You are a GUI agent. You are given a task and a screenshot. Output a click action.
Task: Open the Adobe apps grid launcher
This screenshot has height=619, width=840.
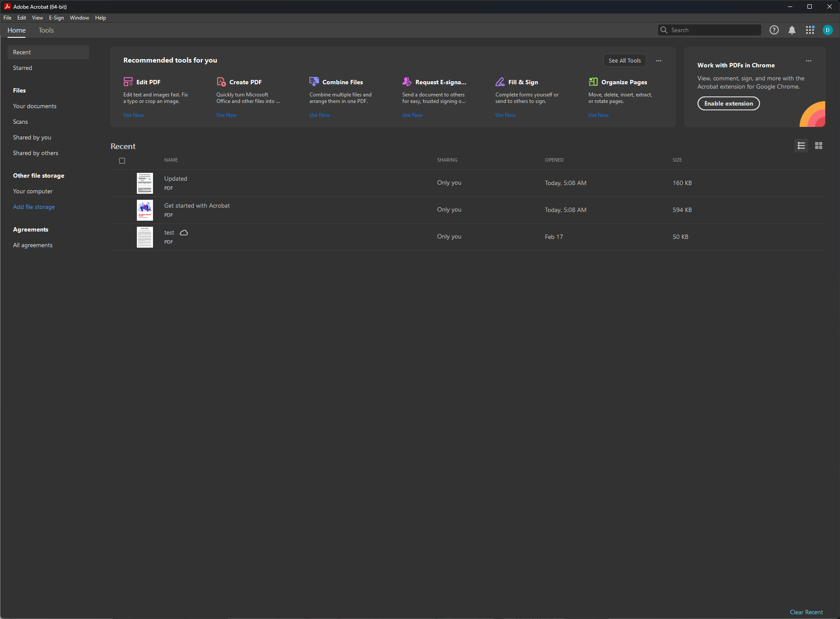coord(810,30)
